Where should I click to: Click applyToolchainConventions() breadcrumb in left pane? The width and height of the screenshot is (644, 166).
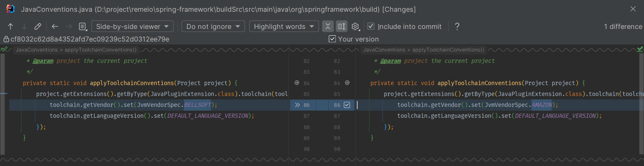(101, 49)
